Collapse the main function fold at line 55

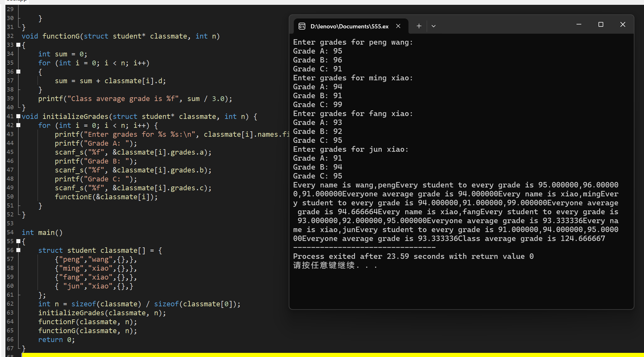(x=18, y=241)
